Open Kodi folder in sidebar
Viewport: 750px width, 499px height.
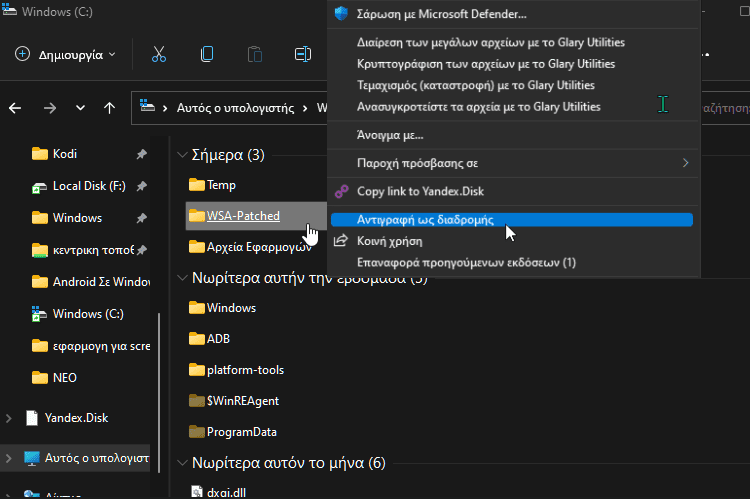64,154
